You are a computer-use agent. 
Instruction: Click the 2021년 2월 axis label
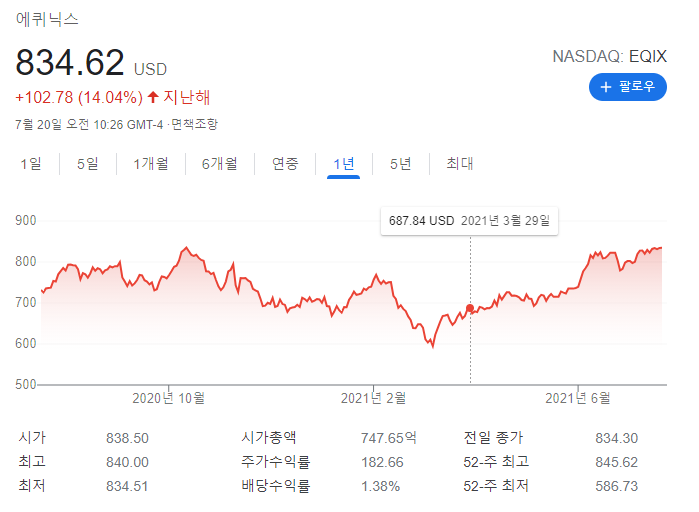point(374,398)
